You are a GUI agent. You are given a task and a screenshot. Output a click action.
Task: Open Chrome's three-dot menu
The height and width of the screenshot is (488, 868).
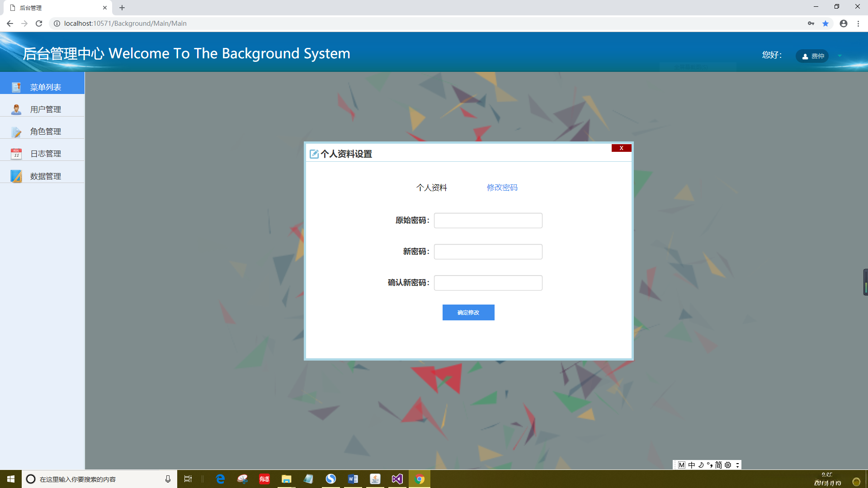[859, 23]
